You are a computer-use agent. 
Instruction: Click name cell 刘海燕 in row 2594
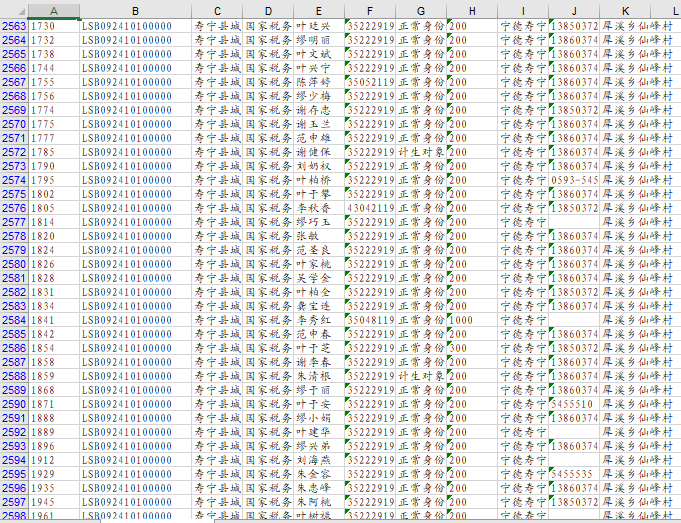click(x=319, y=460)
